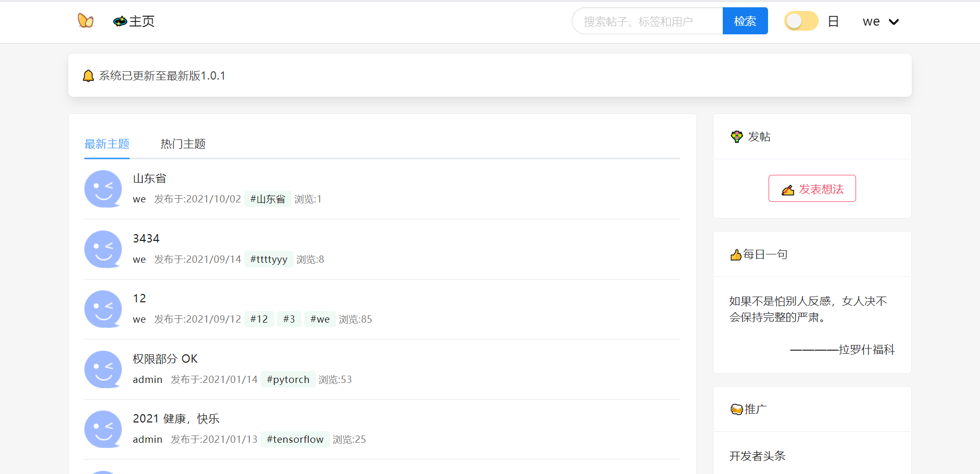
Task: Toggle the dark mode switch
Action: (x=801, y=21)
